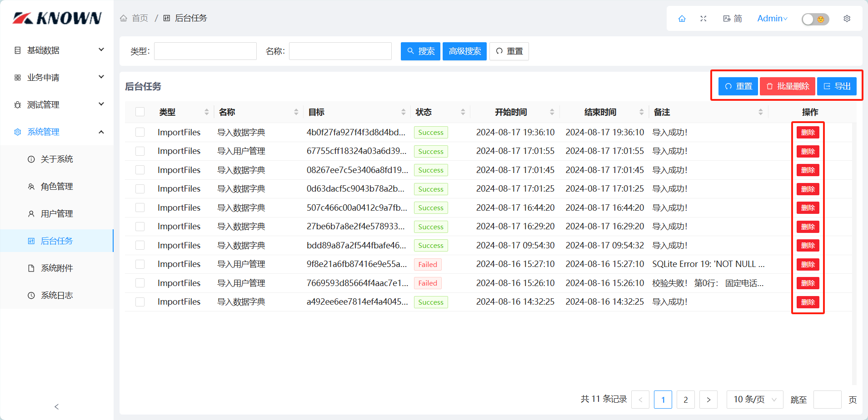Image resolution: width=868 pixels, height=420 pixels.
Task: Collapse the sidebar with the left arrow
Action: click(x=56, y=407)
